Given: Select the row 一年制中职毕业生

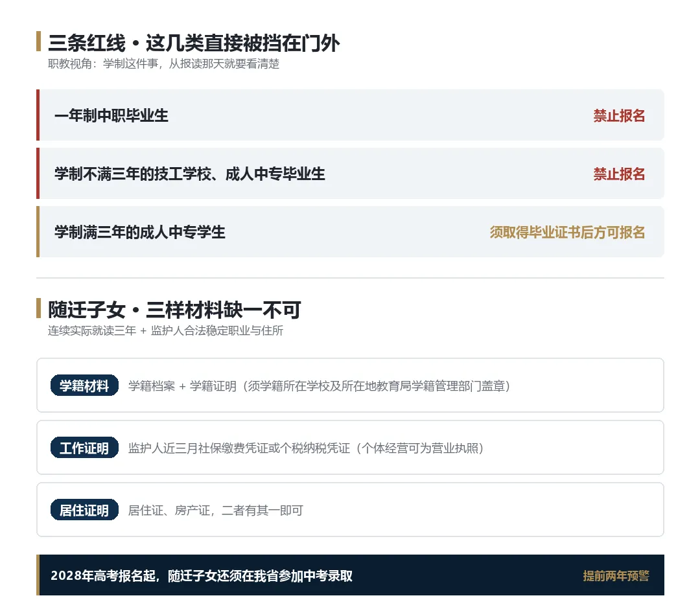Looking at the screenshot, I should 350,115.
